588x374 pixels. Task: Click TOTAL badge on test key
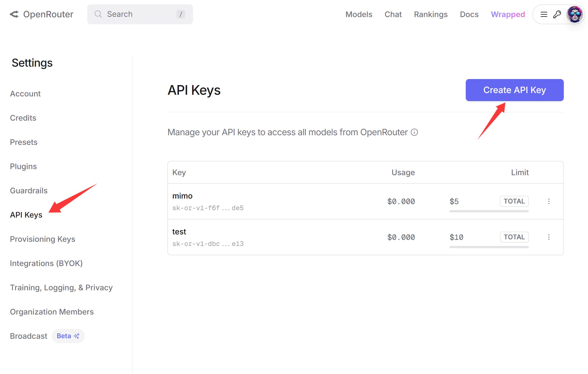514,237
